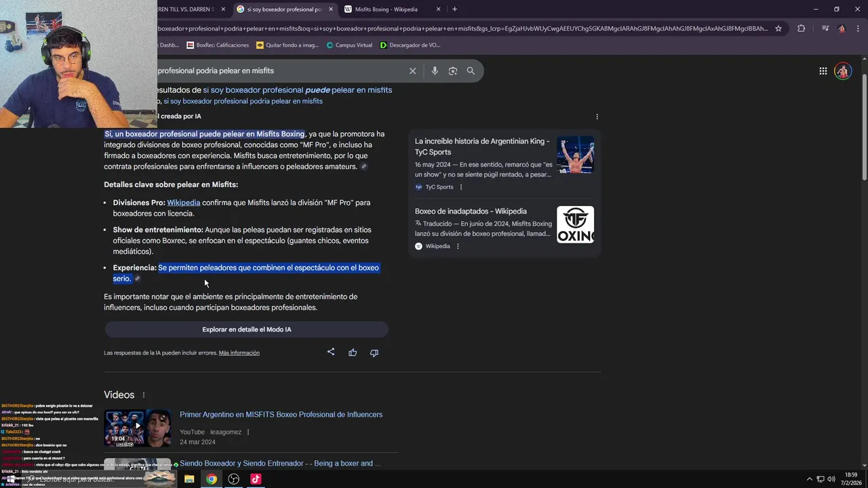Open the 'Más información' link

(x=239, y=353)
